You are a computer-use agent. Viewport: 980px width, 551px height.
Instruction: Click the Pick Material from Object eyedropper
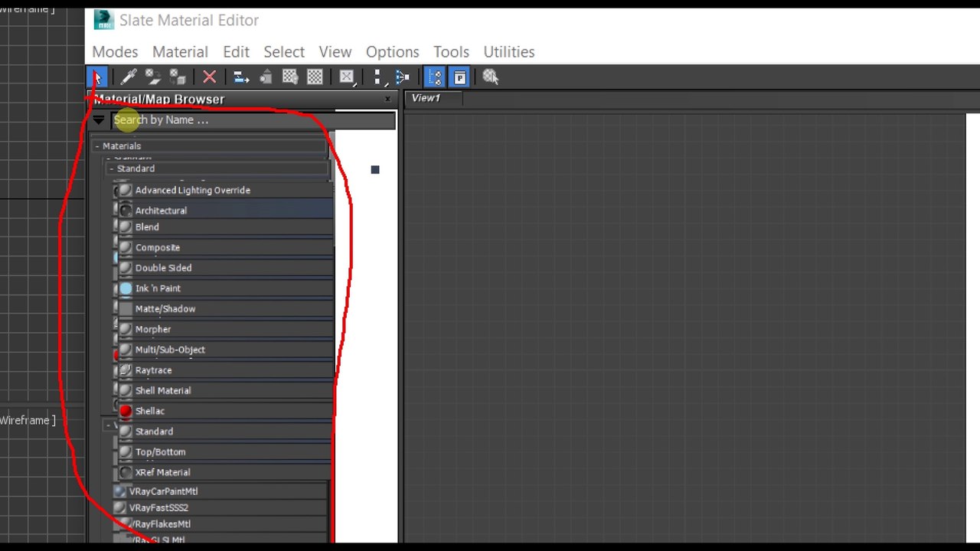(129, 77)
